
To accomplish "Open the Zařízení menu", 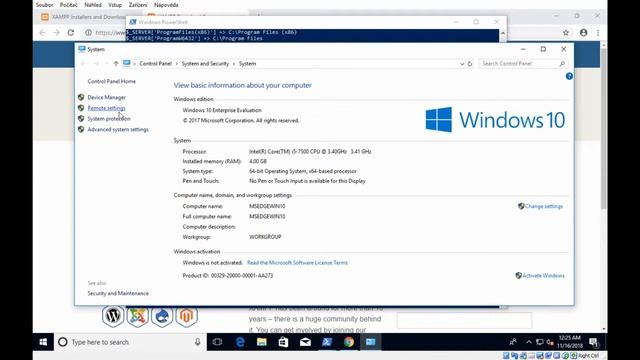I will pyautogui.click(x=138, y=5).
